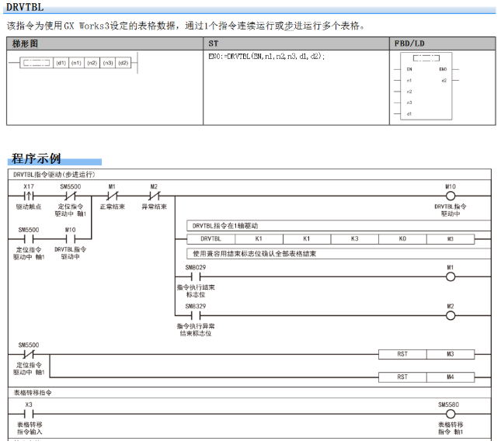Click the (d1) operand box in ladder format
This screenshot has height=448, width=501.
[x=61, y=63]
